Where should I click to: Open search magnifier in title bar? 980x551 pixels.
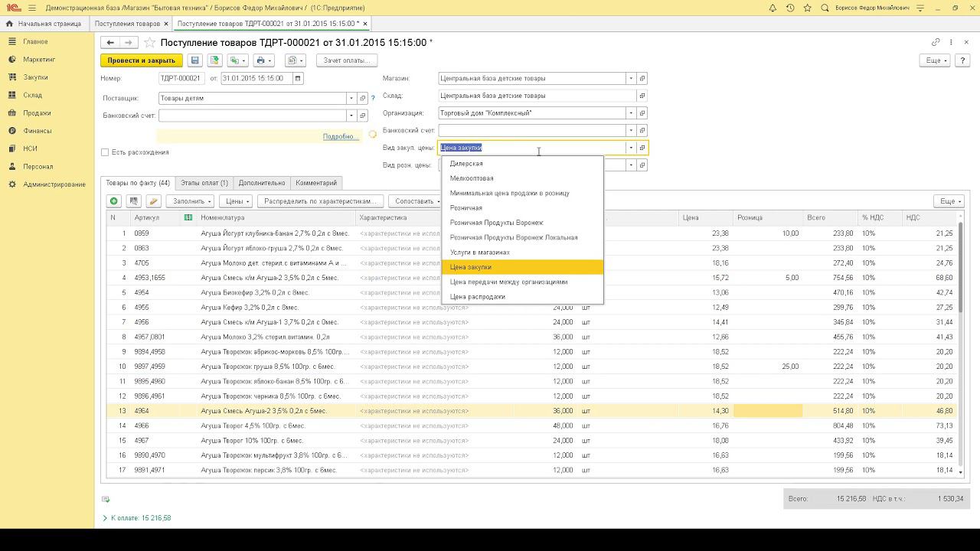825,8
